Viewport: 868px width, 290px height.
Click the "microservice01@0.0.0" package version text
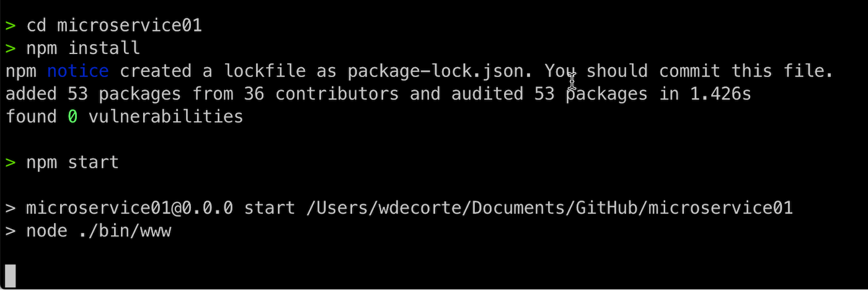pos(130,208)
